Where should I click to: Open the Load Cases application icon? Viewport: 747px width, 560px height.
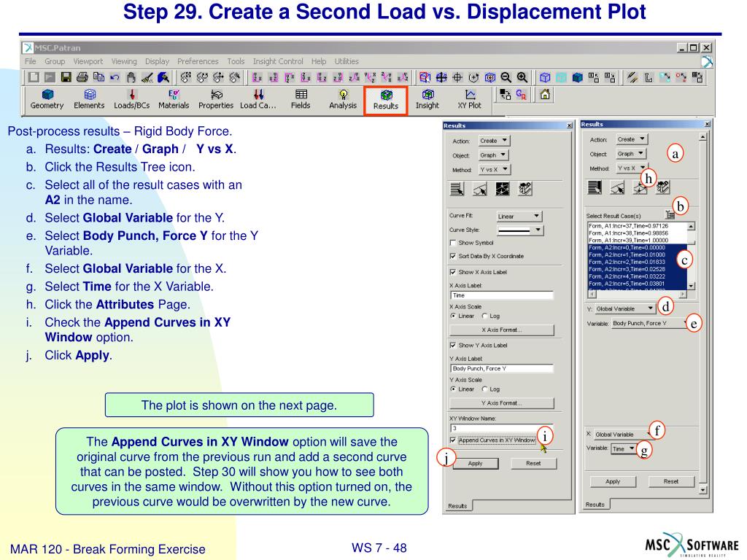pyautogui.click(x=258, y=99)
